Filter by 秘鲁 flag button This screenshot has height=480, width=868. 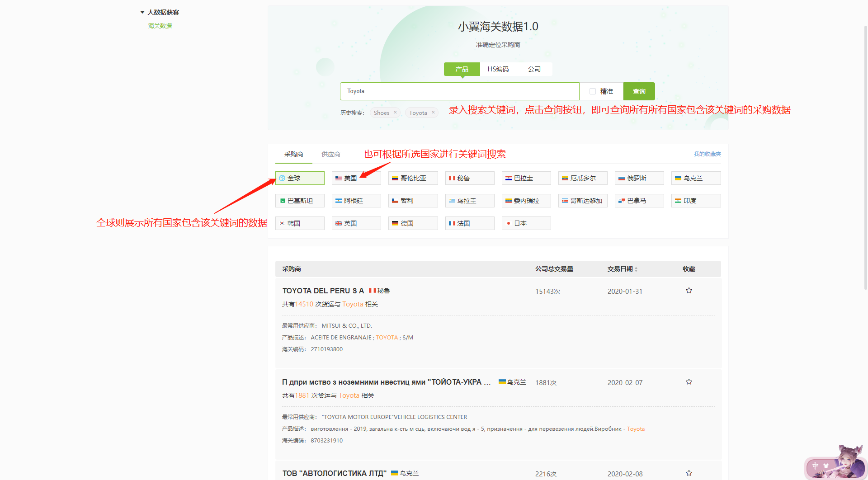pyautogui.click(x=470, y=178)
